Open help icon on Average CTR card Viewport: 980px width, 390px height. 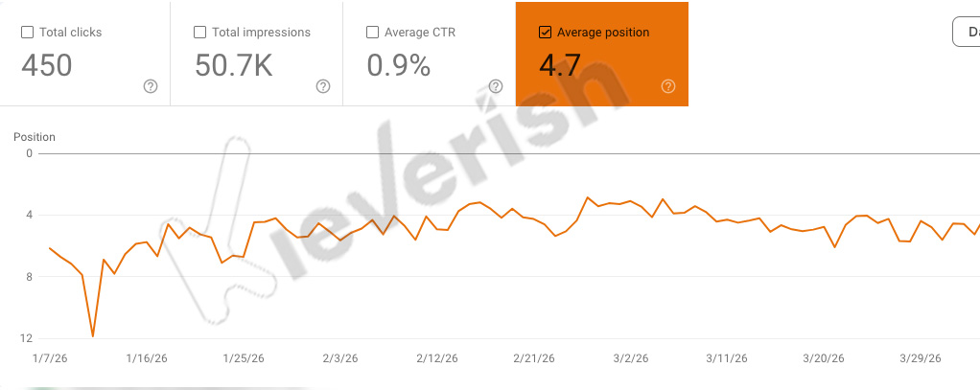click(x=496, y=87)
